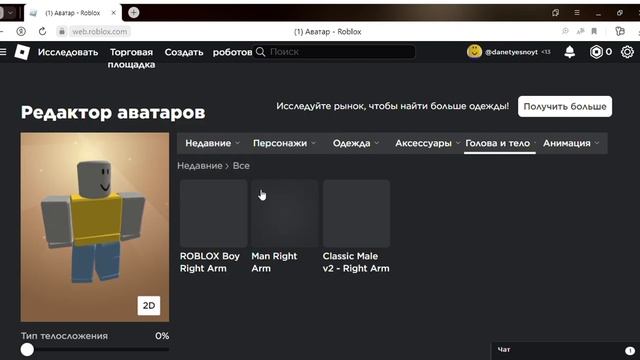Click the body type 0% value
The height and width of the screenshot is (360, 640).
(162, 336)
